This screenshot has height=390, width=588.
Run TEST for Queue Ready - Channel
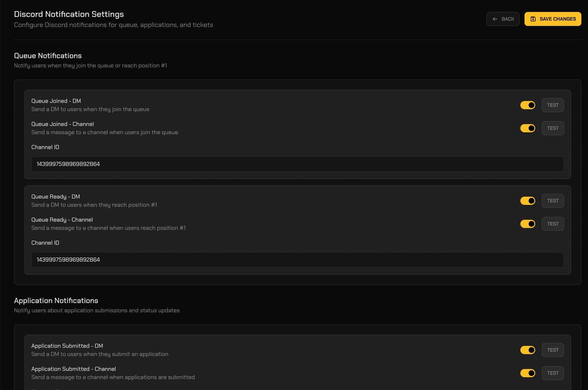[x=553, y=224]
